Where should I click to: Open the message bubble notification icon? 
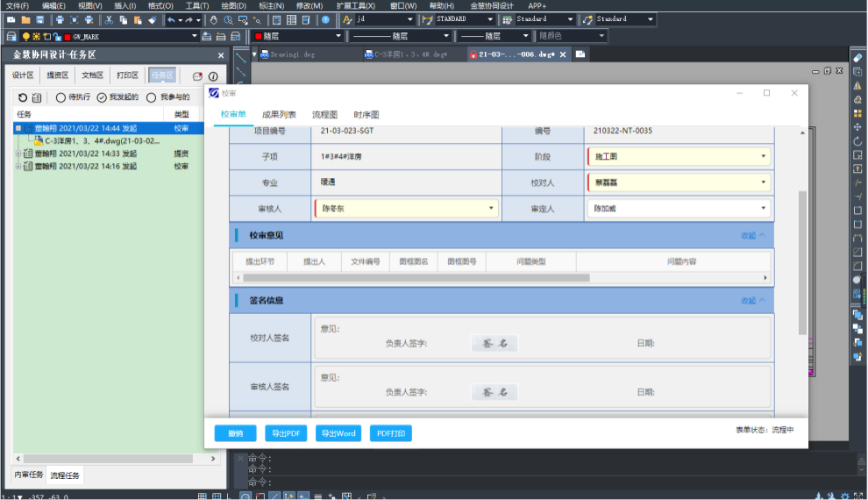pos(197,75)
